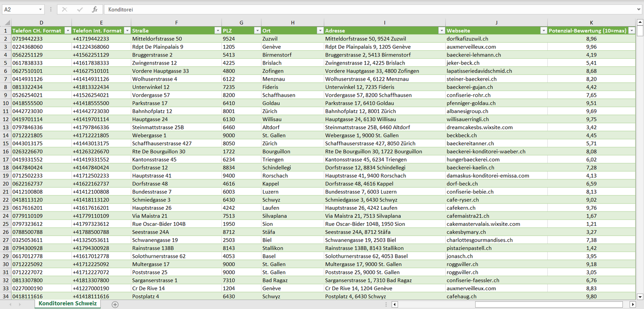Add a new sheet with plus button
Image resolution: width=644 pixels, height=309 pixels.
pyautogui.click(x=115, y=305)
